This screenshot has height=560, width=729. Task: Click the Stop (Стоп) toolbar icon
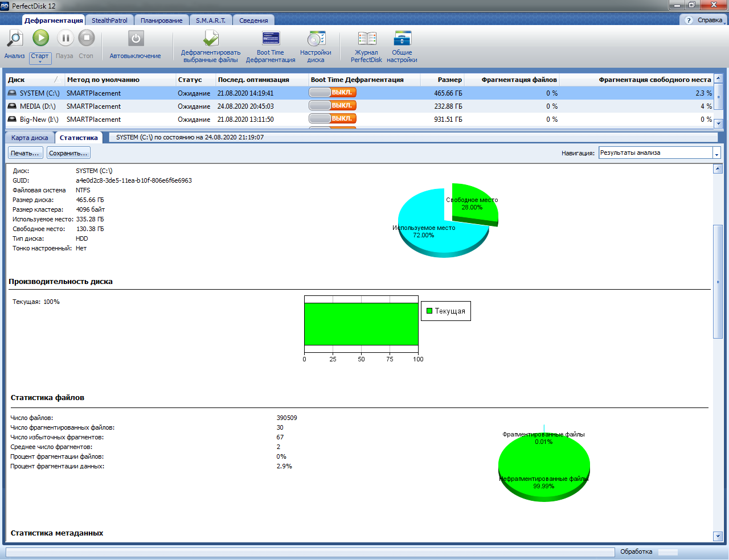86,39
